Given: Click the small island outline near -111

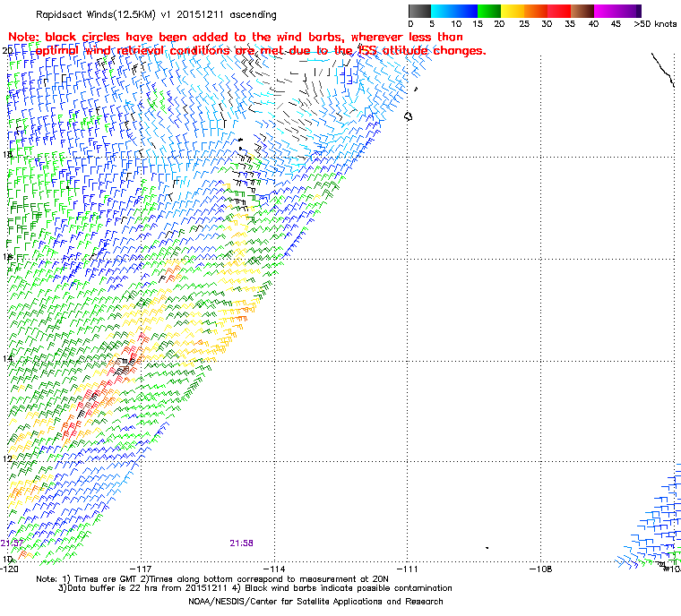Looking at the screenshot, I should coord(408,116).
